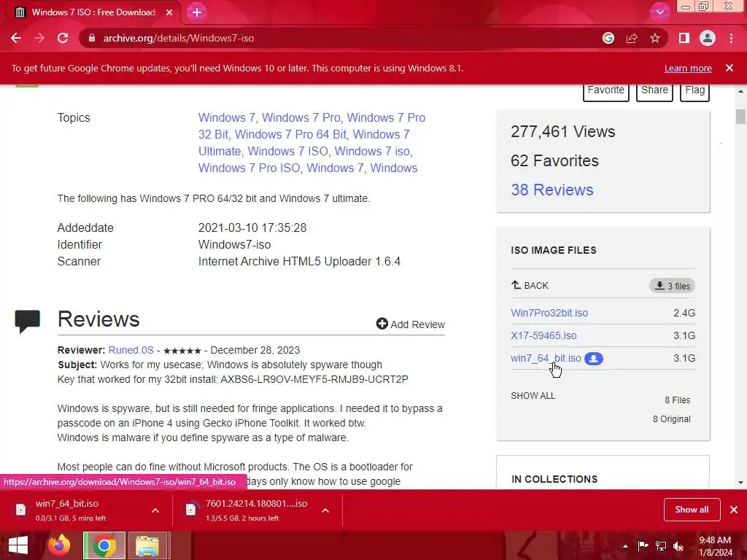Open the Learn more link in the update banner
The height and width of the screenshot is (560, 747).
coord(688,68)
